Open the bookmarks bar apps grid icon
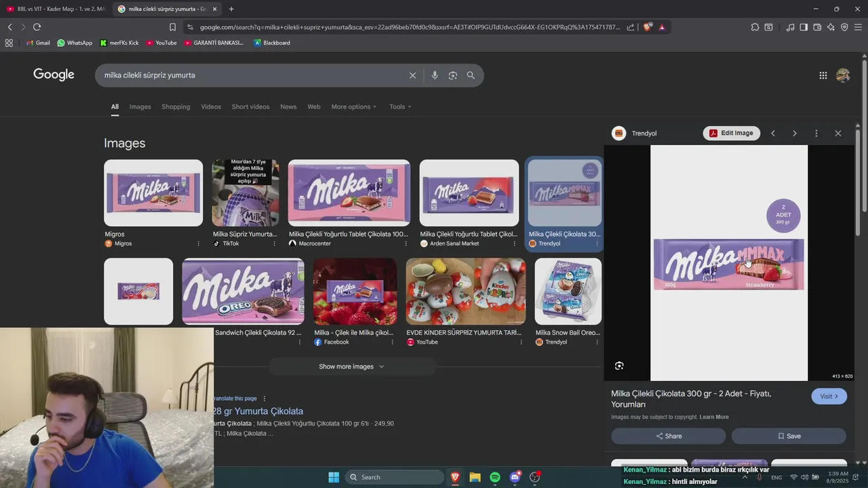Image resolution: width=868 pixels, height=488 pixels. pyautogui.click(x=9, y=43)
